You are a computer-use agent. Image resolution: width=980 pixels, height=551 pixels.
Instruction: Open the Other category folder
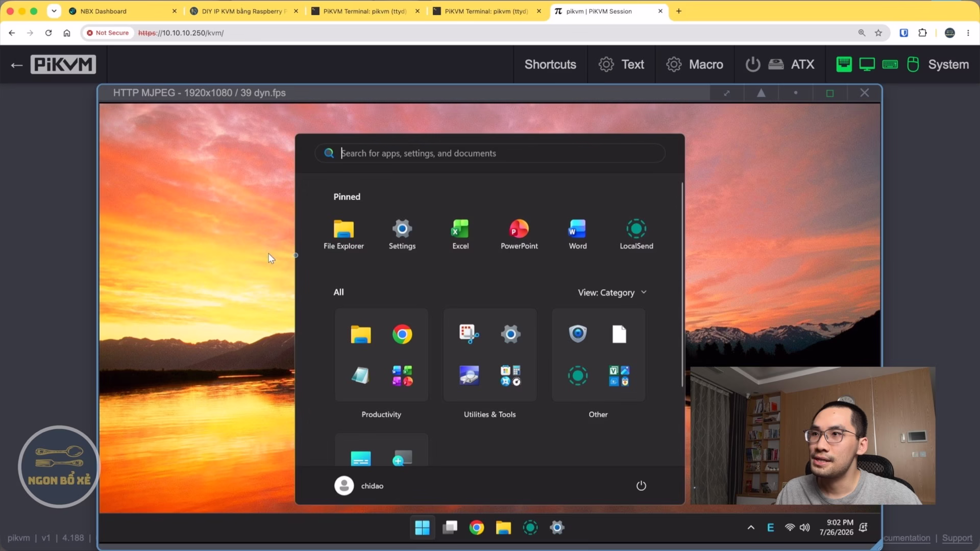click(x=598, y=355)
